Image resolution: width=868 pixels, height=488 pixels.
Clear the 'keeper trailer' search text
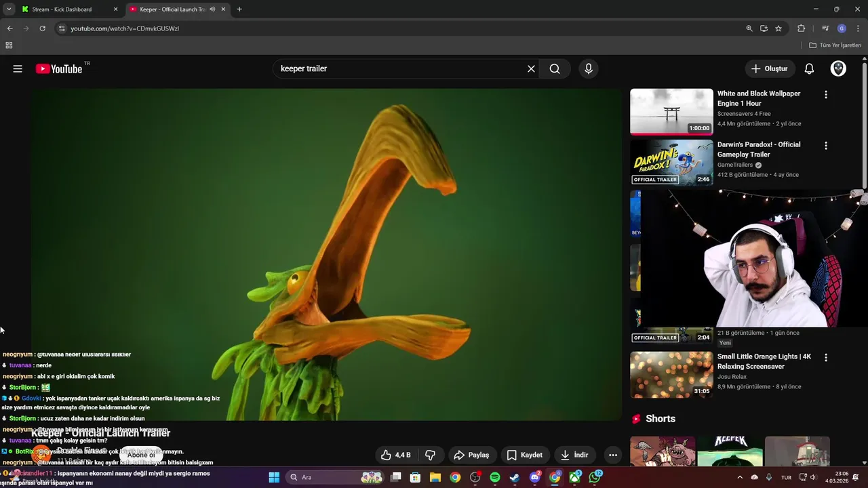[531, 68]
